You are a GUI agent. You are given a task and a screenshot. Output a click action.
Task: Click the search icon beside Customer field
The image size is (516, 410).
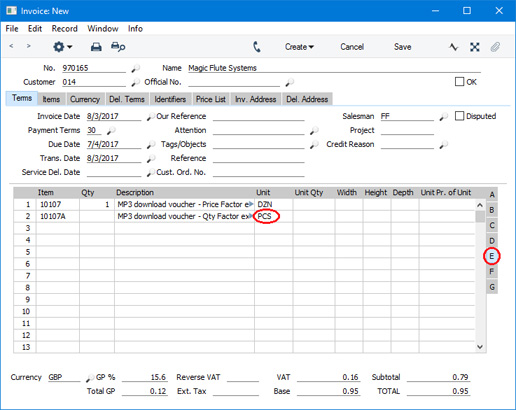[135, 82]
